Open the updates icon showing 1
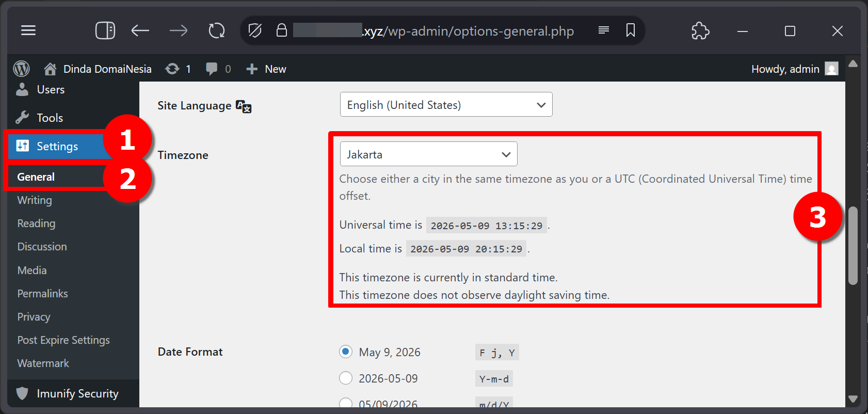 click(172, 69)
